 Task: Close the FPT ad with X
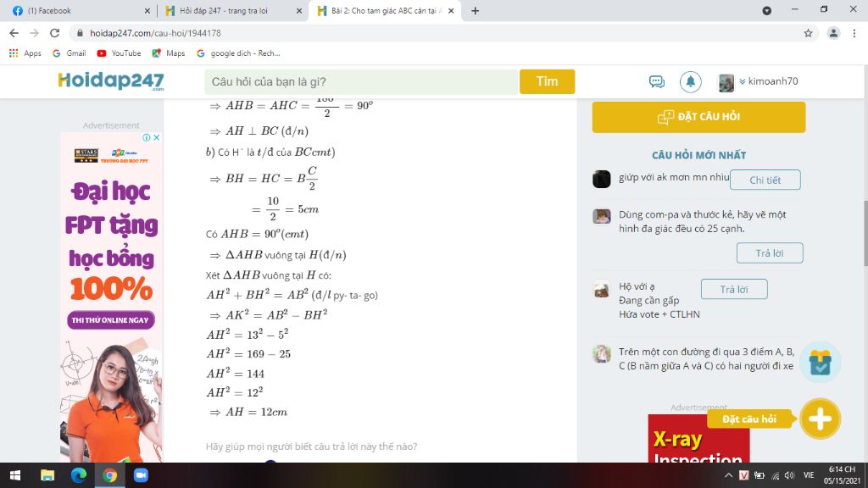157,138
